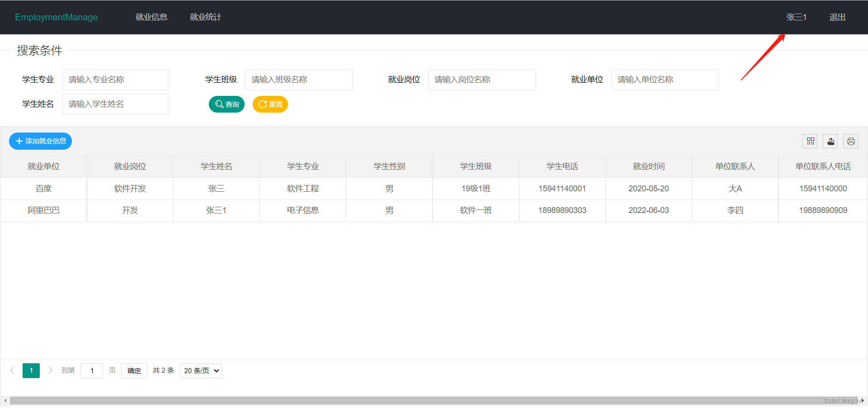Click the 张三1 user menu
Screen dimensions: 868x408
[x=797, y=17]
